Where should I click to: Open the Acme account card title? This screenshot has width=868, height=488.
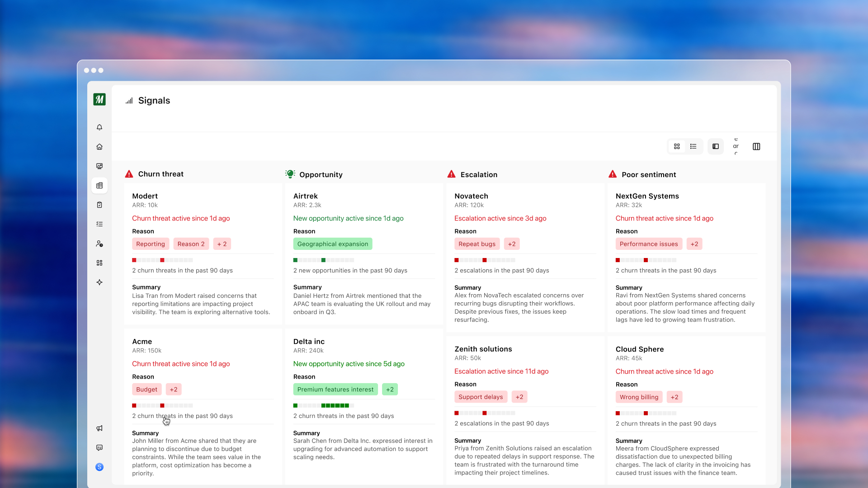point(142,342)
